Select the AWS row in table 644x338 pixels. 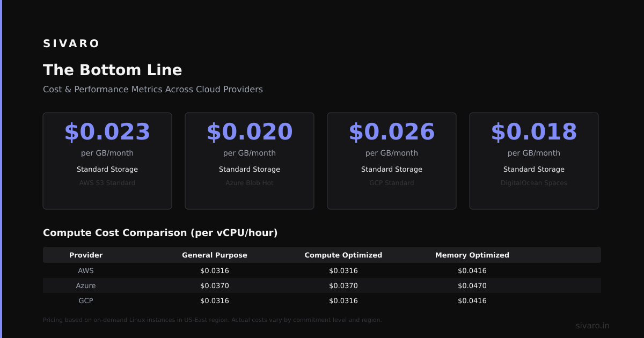click(x=322, y=270)
